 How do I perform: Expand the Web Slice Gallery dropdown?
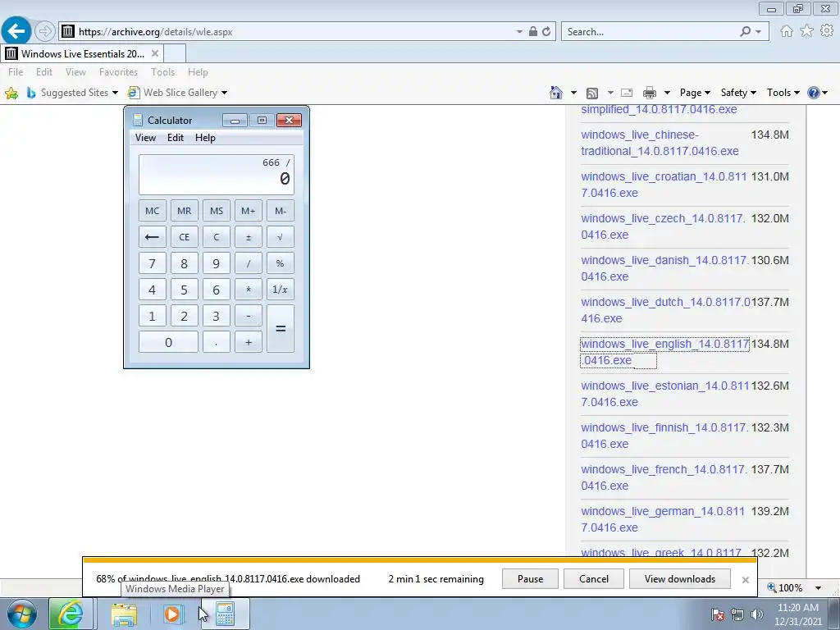click(225, 93)
